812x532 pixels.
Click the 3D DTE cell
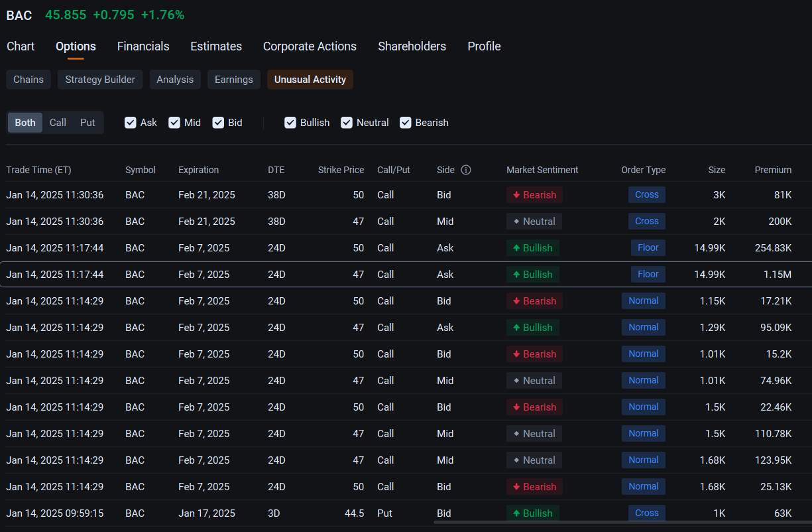[x=274, y=513]
